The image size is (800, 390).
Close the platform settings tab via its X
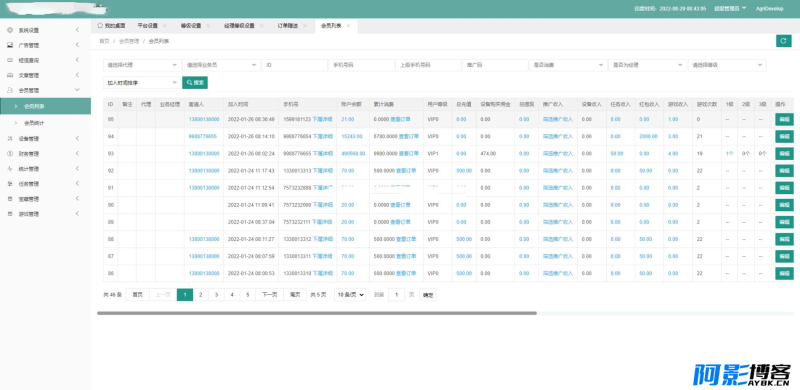pos(165,26)
